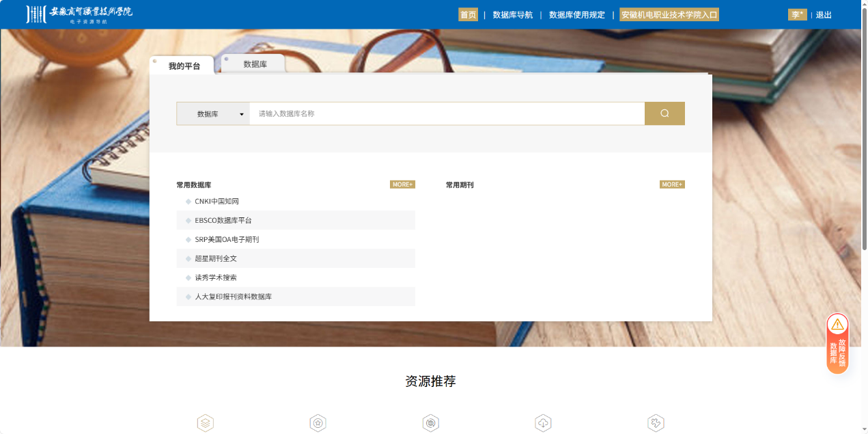Switch to the 数据库 tab

tap(255, 64)
